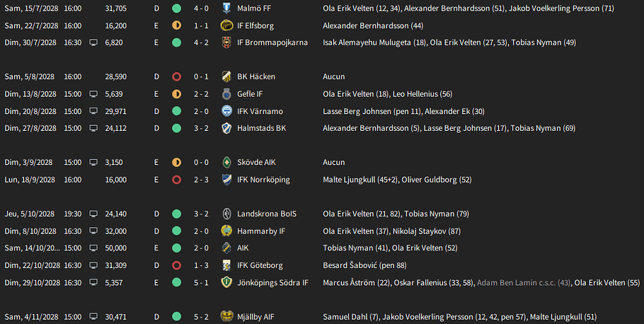Click the orange draw indicator for Skövde AIK match

click(177, 162)
